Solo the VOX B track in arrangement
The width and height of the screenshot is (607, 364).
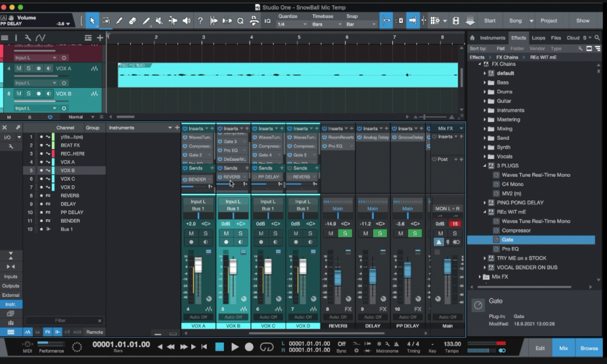pos(28,93)
